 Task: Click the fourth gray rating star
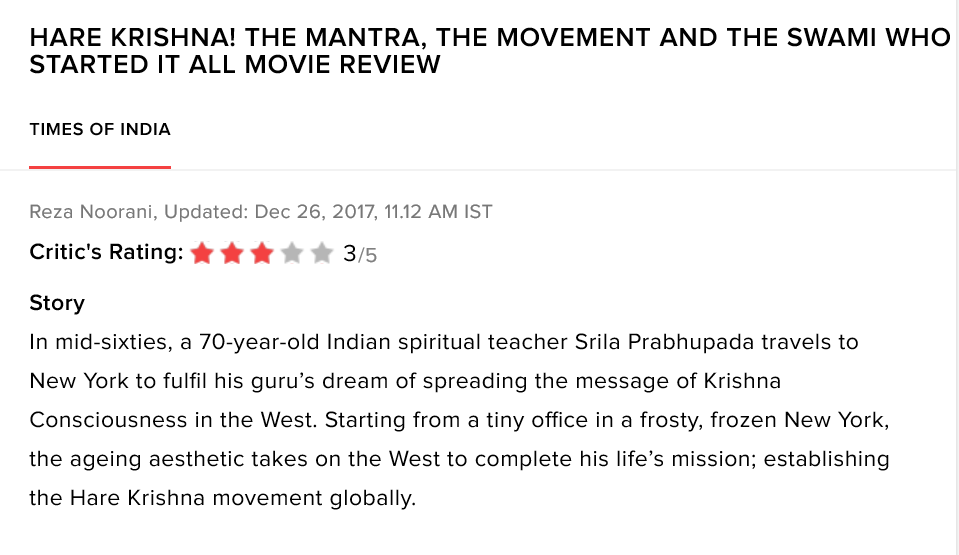tap(291, 253)
